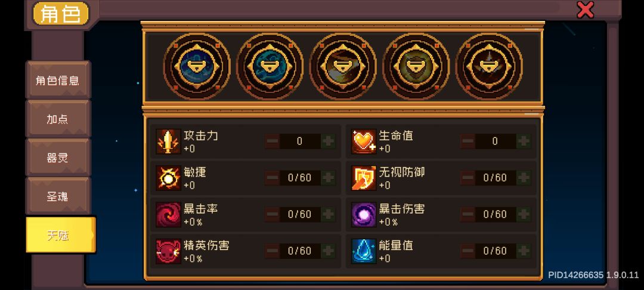Switch to the 角色信息 tab

(x=58, y=80)
